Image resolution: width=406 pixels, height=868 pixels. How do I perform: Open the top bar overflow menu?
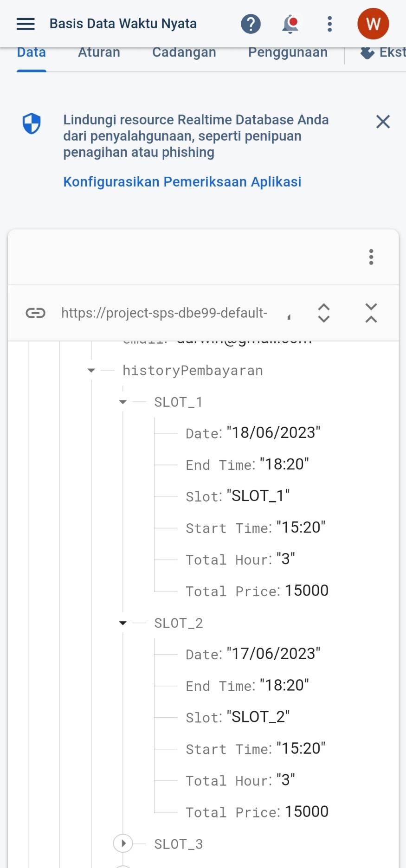point(329,24)
